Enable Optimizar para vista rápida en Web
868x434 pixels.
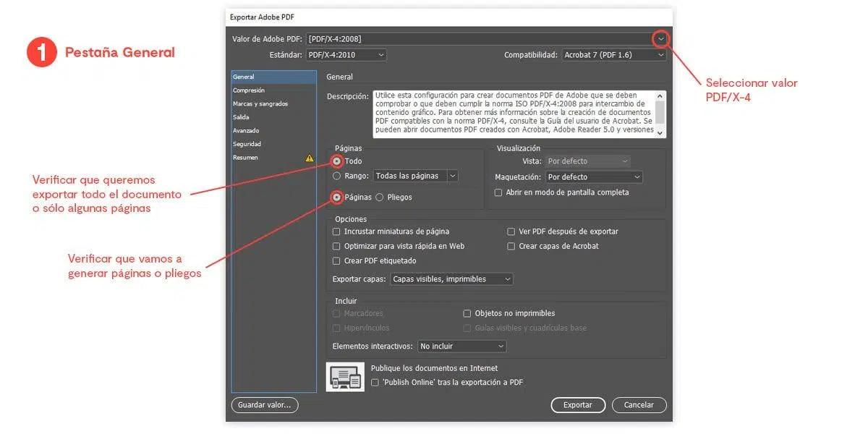pos(336,247)
